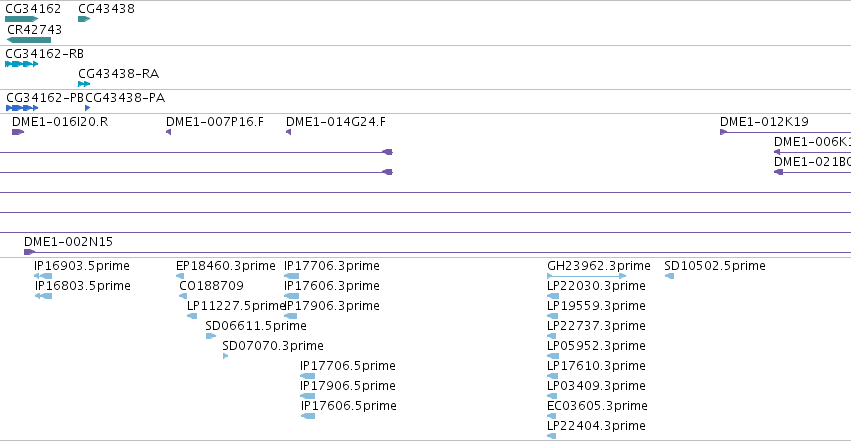Click the SD07070.3prime small arrow glyph
851x441 pixels.
(x=225, y=356)
